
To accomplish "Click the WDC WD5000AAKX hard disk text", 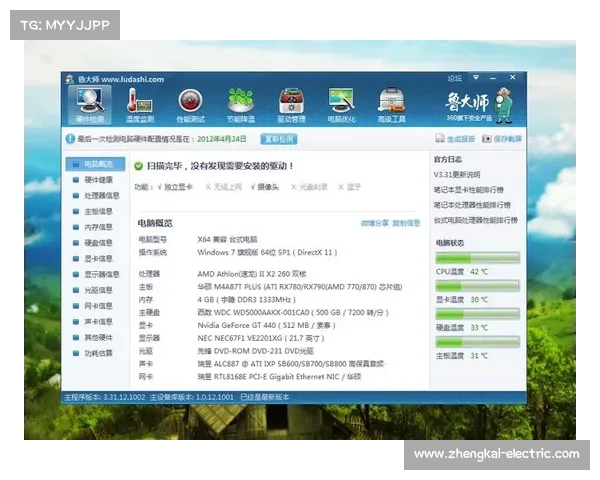I will [x=293, y=313].
